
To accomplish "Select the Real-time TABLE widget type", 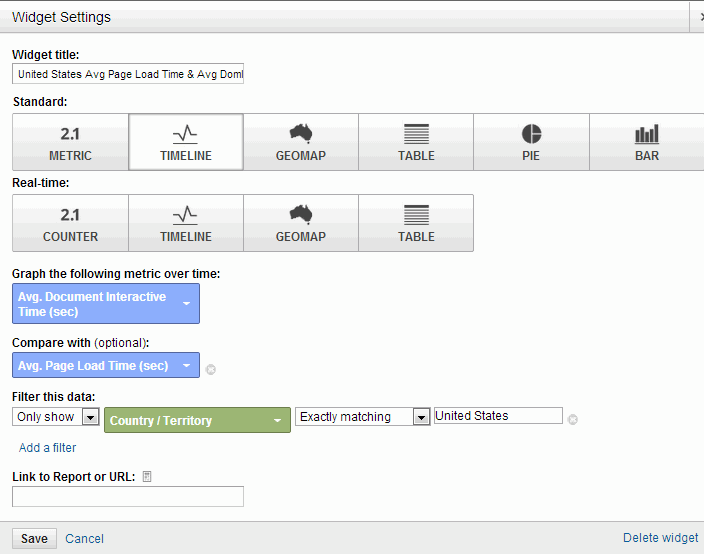I will (x=416, y=223).
